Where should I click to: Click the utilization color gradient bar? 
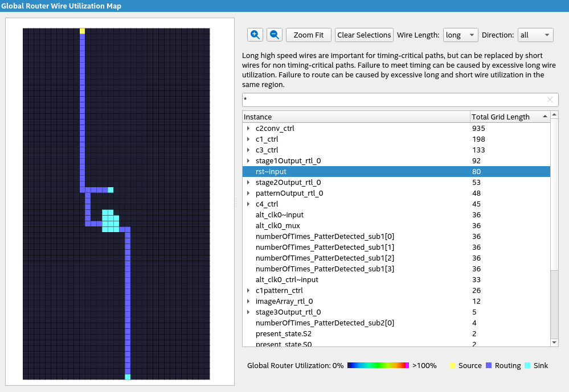click(x=378, y=365)
